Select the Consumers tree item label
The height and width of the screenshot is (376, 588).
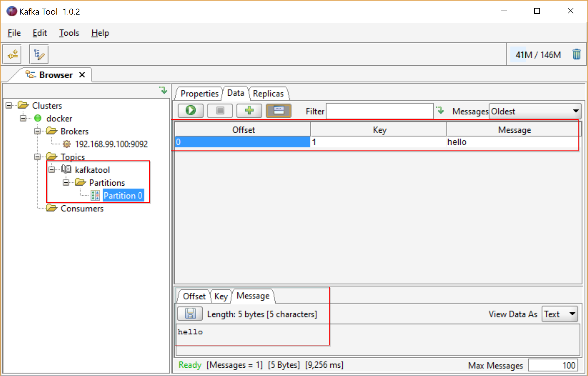click(82, 208)
